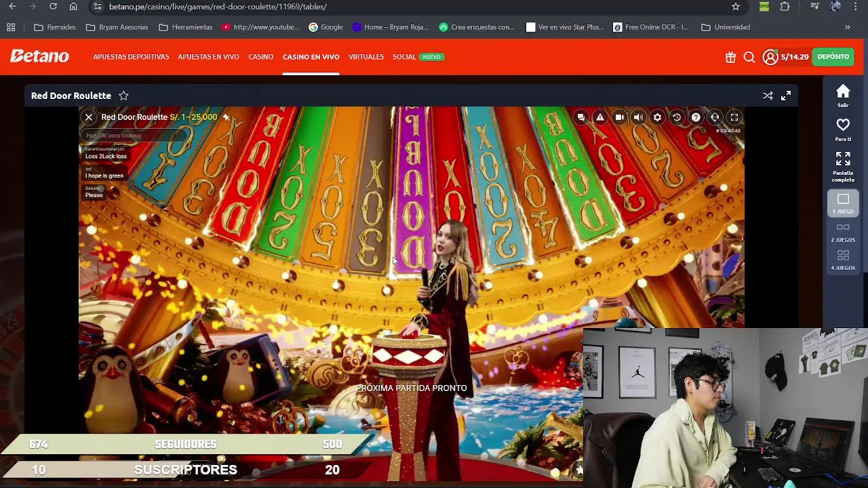Click the browser home icon
868x488 pixels.
pyautogui.click(x=73, y=7)
